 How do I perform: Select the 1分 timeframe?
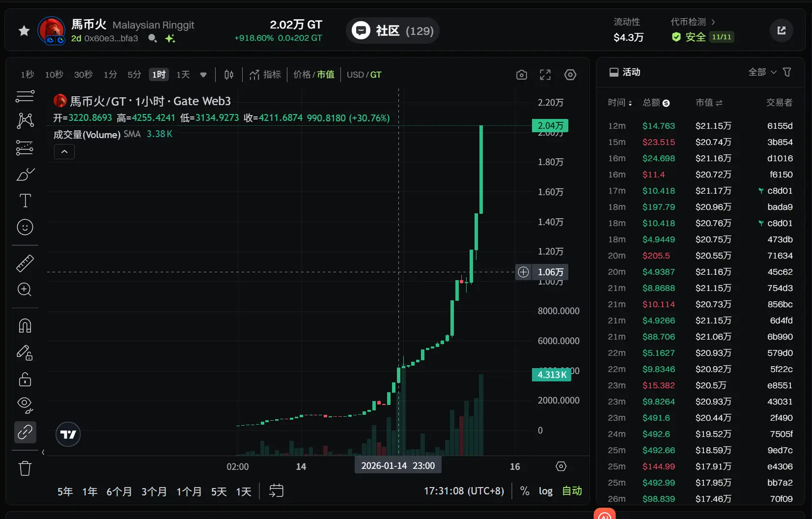111,75
